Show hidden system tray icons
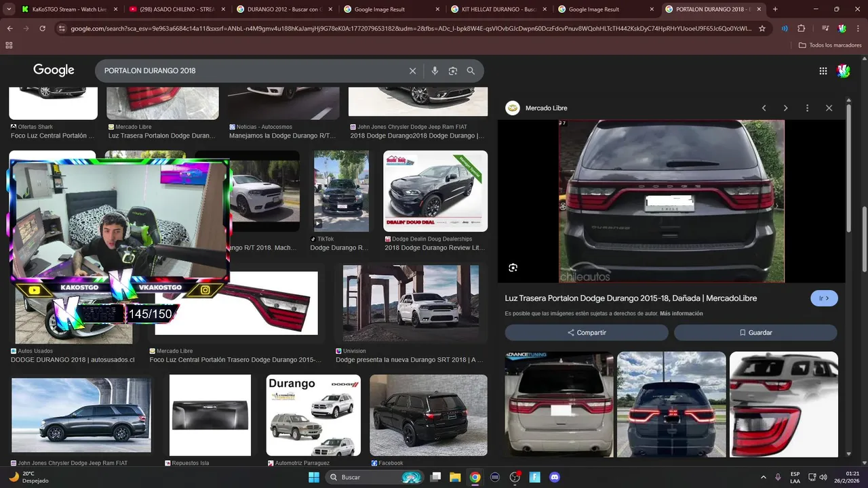The height and width of the screenshot is (488, 868). [764, 477]
